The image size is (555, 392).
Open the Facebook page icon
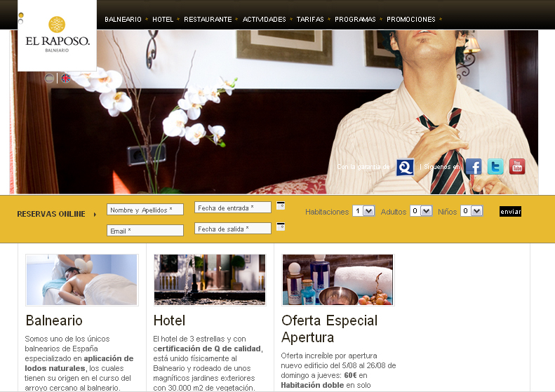[x=474, y=167]
